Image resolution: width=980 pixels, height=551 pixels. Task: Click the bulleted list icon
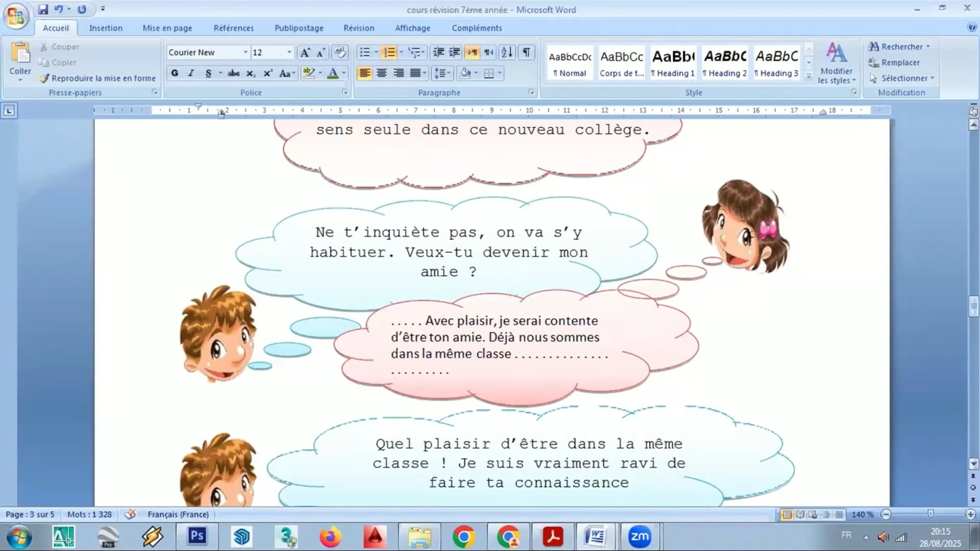point(364,52)
